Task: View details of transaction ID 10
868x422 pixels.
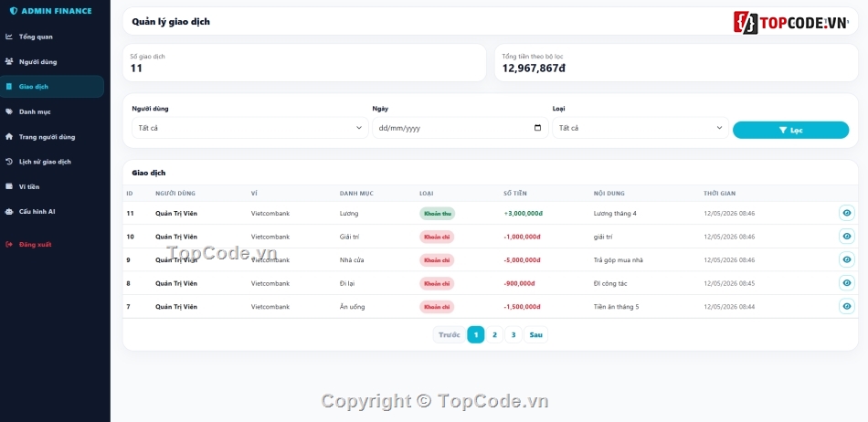Action: click(846, 237)
